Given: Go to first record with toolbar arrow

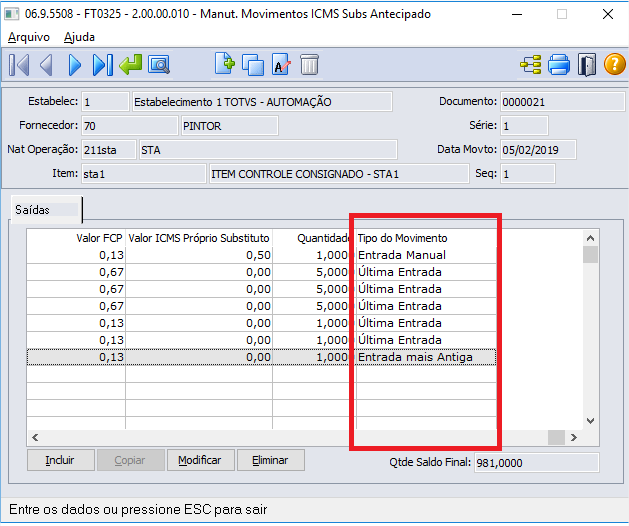Looking at the screenshot, I should click(19, 65).
